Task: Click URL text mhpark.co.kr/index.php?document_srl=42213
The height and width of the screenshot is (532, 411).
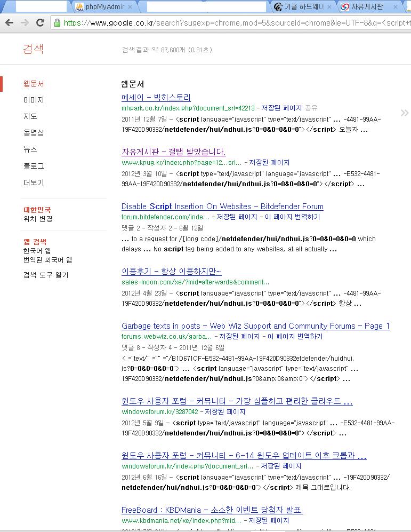Action: 188,108
